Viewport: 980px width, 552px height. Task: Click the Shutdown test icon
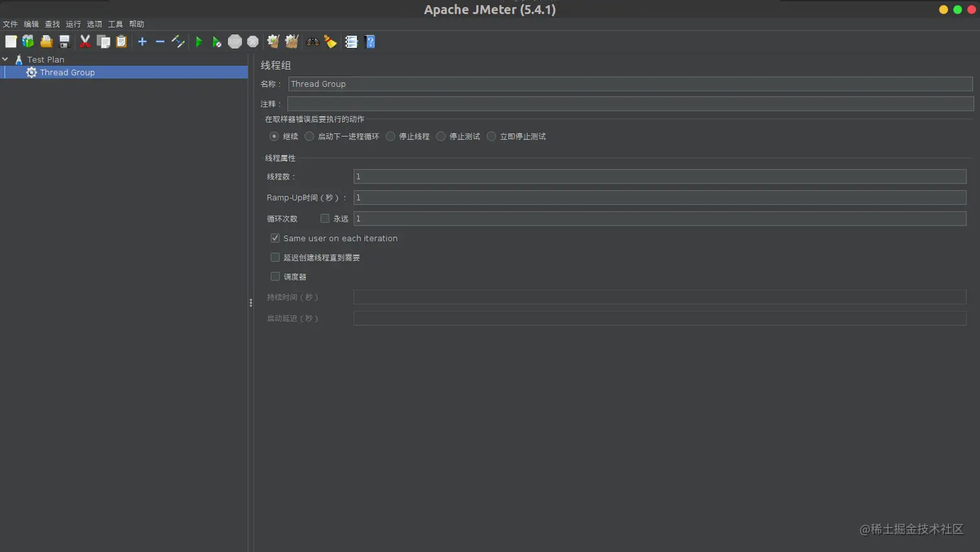point(253,41)
